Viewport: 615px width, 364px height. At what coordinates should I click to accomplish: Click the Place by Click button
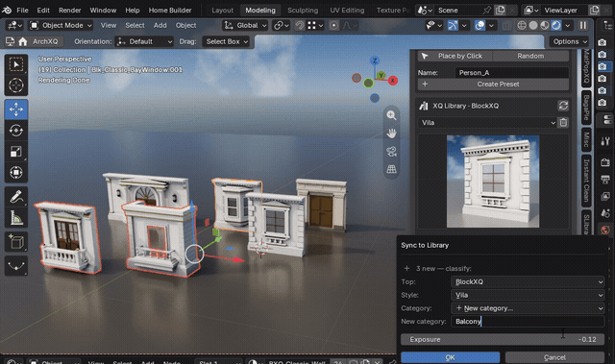pyautogui.click(x=455, y=56)
